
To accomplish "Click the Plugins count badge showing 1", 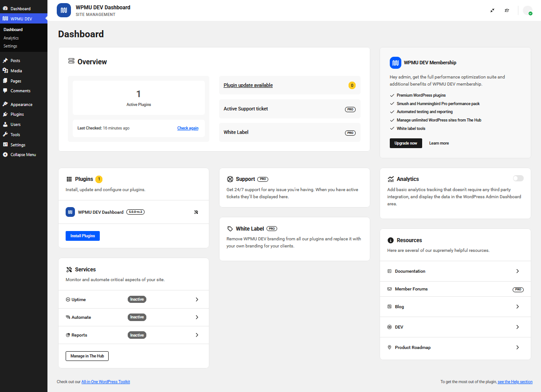I will (x=99, y=179).
